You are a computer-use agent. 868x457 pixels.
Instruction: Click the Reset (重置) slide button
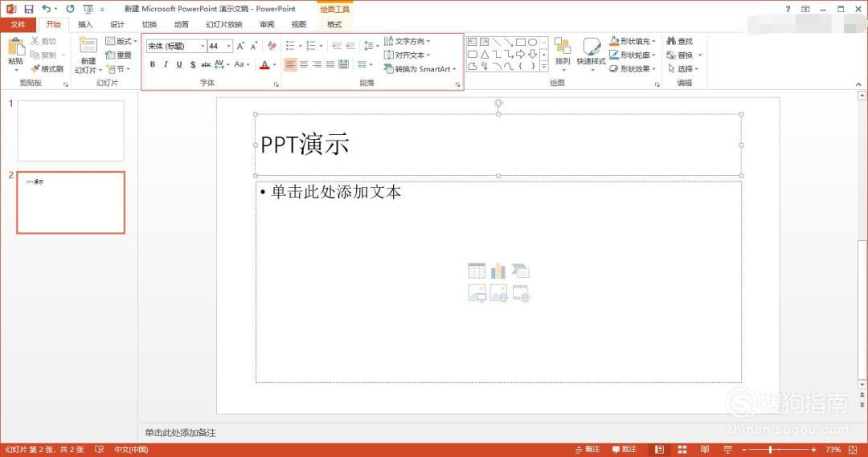(x=118, y=55)
